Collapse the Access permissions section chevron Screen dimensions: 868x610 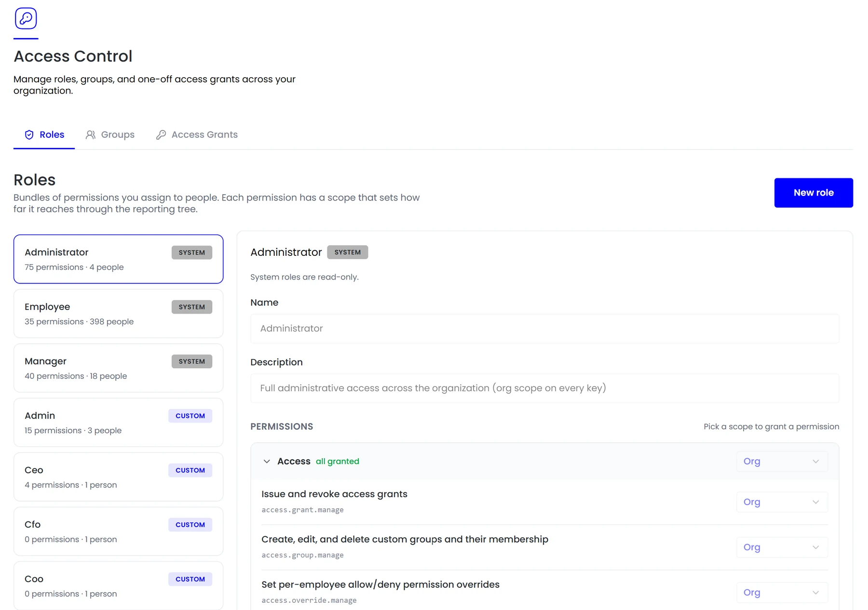pos(267,462)
